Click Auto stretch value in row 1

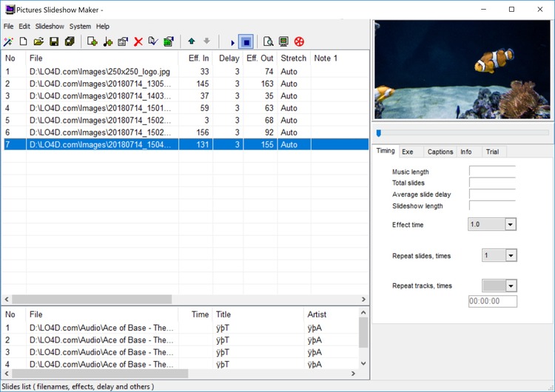pyautogui.click(x=289, y=72)
